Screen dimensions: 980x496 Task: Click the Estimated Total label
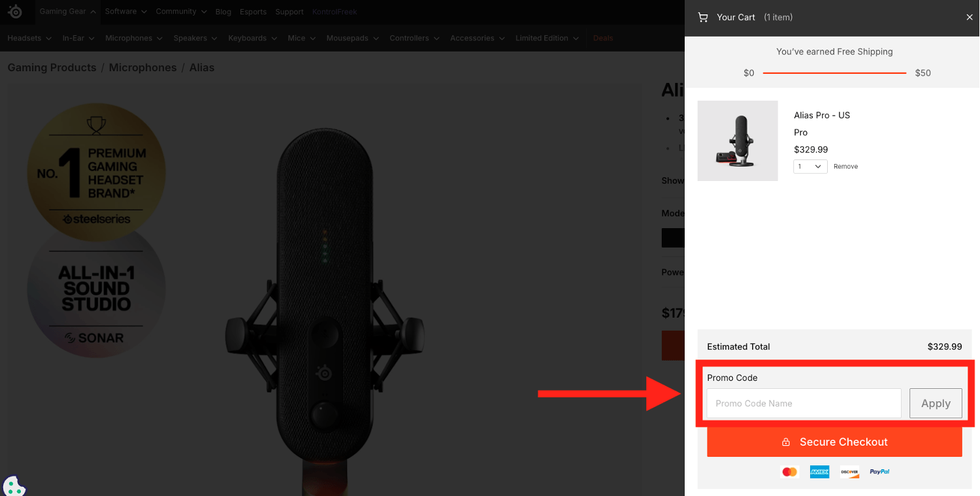coord(738,347)
